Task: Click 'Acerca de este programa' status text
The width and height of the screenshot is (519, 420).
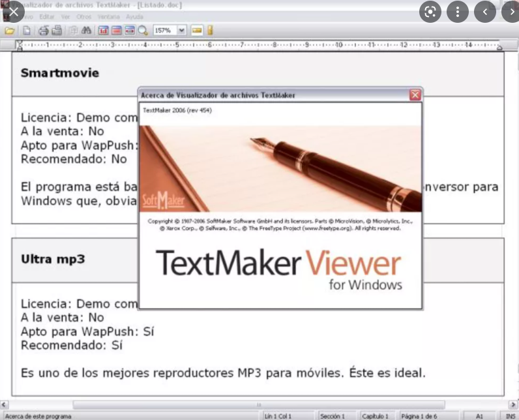Action: point(38,416)
